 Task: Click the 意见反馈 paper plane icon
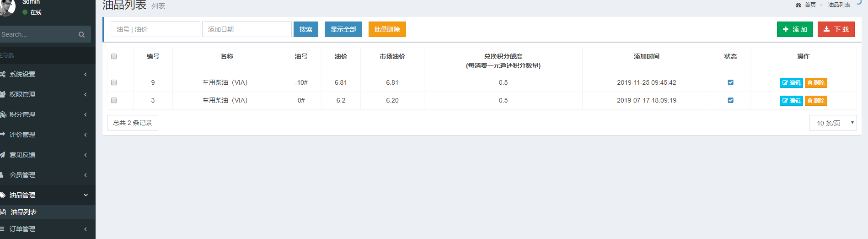[2, 155]
